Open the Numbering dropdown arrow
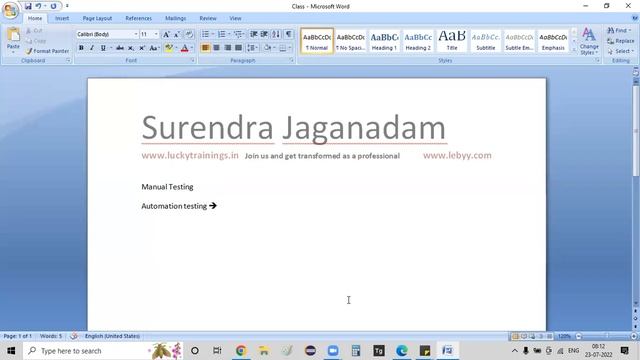Screen dimensions: 640x360 click(229, 34)
